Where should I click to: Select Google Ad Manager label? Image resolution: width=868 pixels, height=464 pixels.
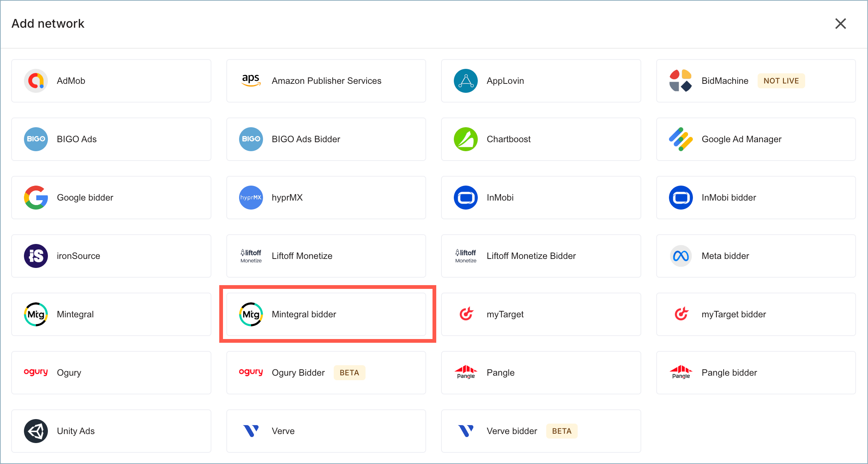tap(741, 139)
